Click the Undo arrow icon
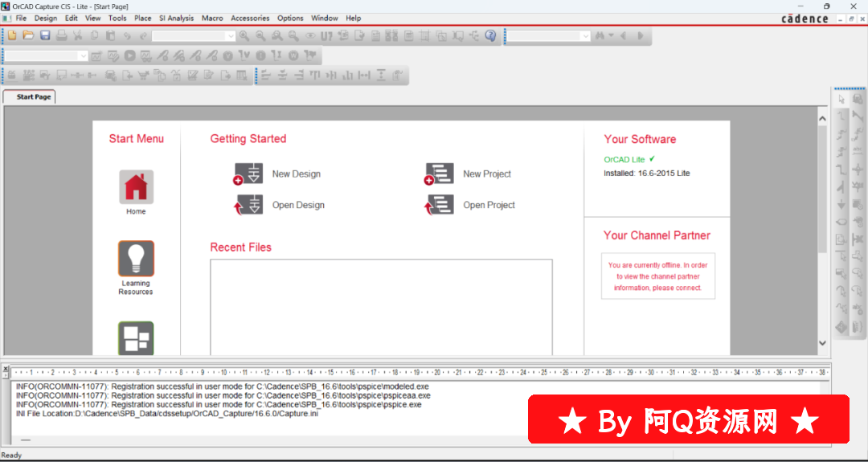This screenshot has height=462, width=868. [x=127, y=36]
